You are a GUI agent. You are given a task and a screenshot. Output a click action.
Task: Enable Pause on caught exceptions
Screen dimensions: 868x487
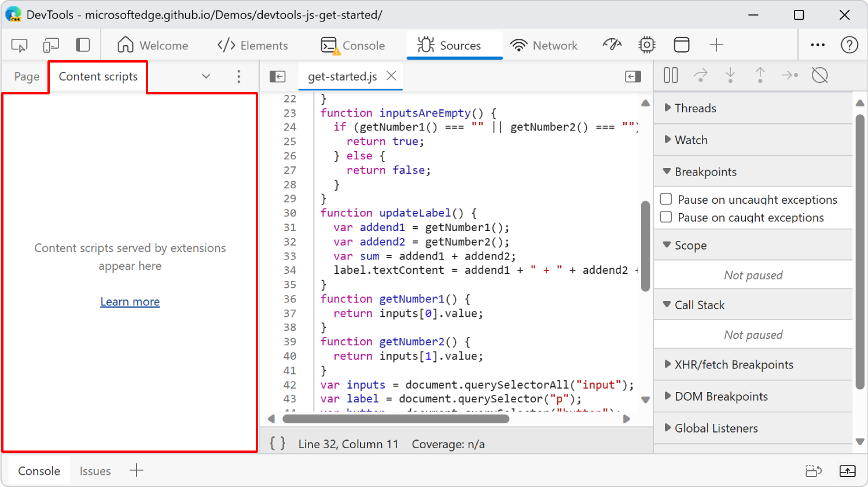666,218
